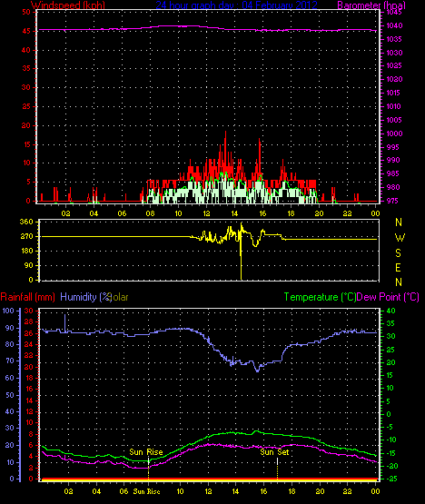
Task: Click the 'Barometer (hpa)' axis title
Action: [x=371, y=5]
